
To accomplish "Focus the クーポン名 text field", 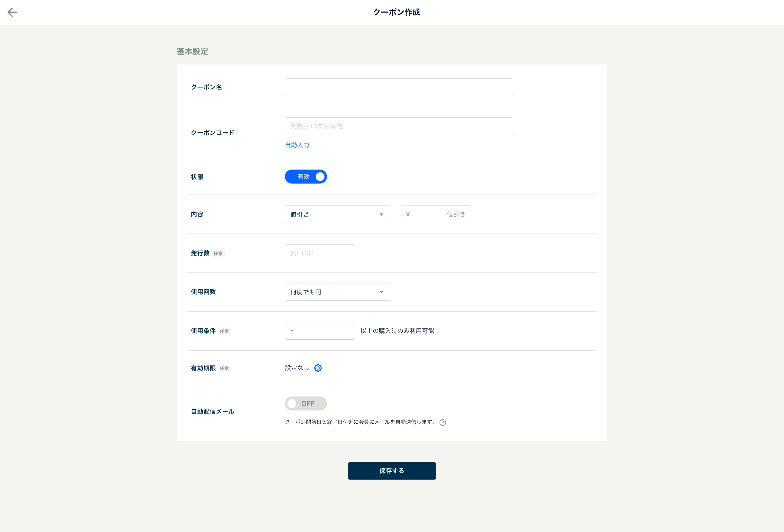I will click(399, 87).
